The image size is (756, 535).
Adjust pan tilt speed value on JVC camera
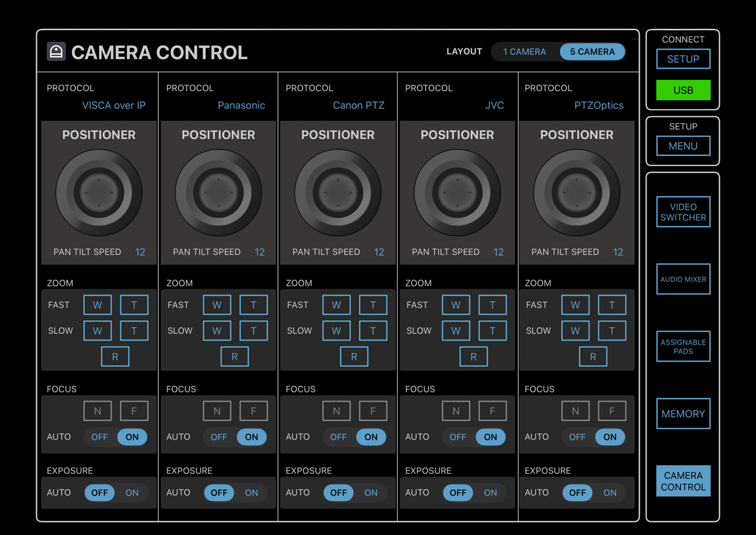(x=498, y=252)
